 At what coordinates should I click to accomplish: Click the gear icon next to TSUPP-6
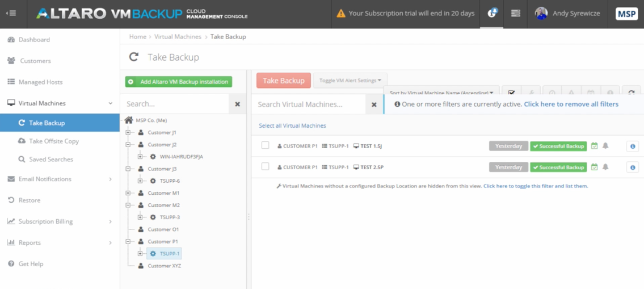click(153, 181)
